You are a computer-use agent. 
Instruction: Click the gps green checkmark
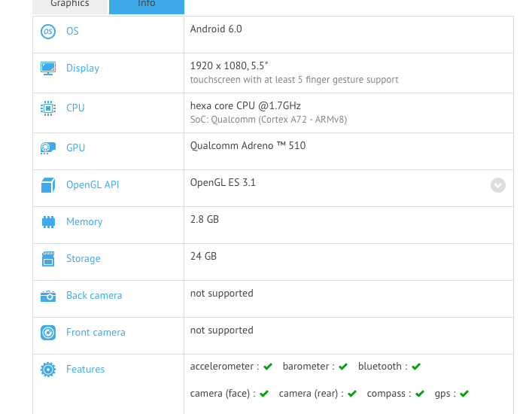464,394
